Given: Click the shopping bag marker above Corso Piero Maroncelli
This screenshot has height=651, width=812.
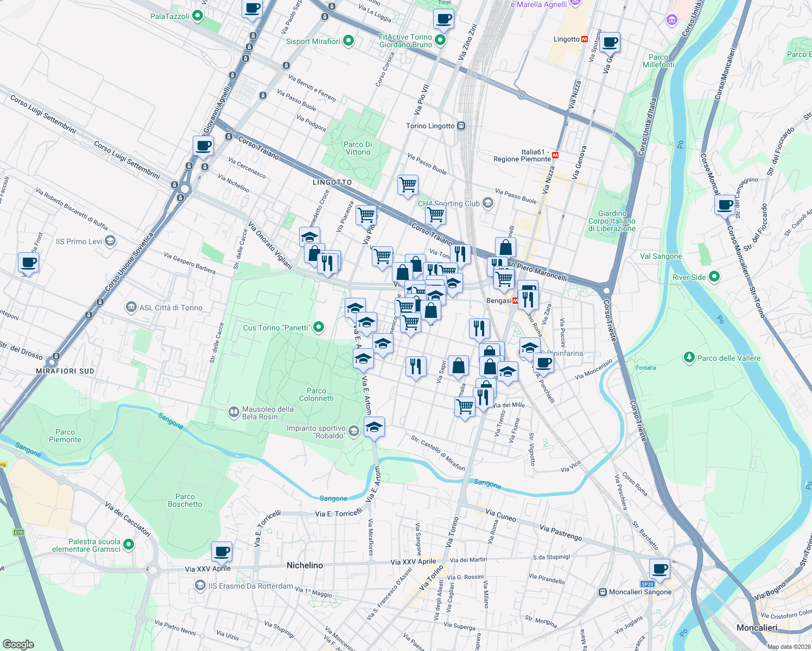Looking at the screenshot, I should pyautogui.click(x=505, y=247).
